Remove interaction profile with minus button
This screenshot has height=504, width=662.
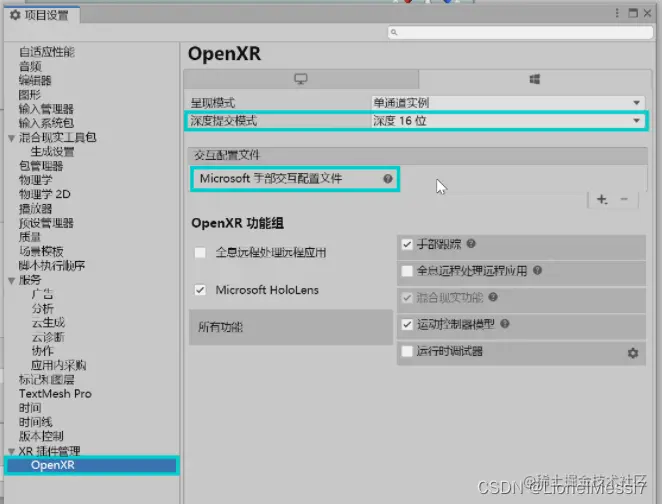pos(624,199)
